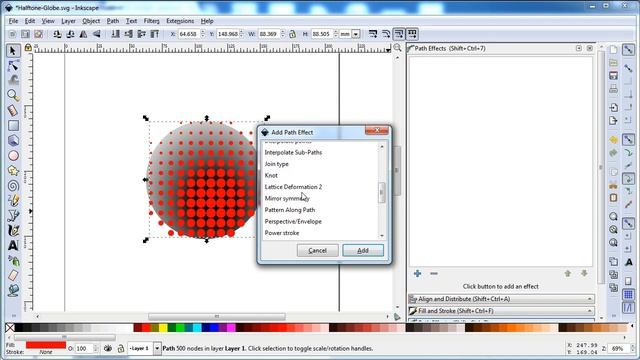Click the red Fill indicator swatch
This screenshot has height=360, width=640.
[46, 345]
